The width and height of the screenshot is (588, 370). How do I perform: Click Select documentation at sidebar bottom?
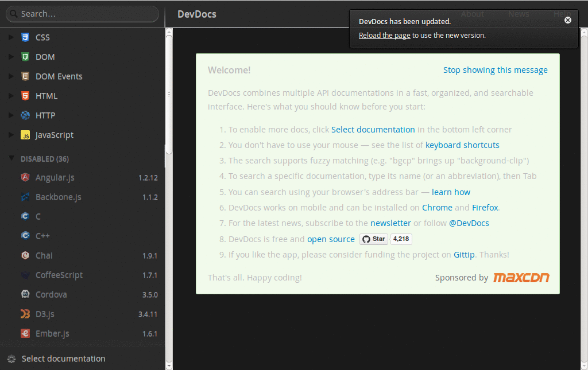[x=63, y=359]
